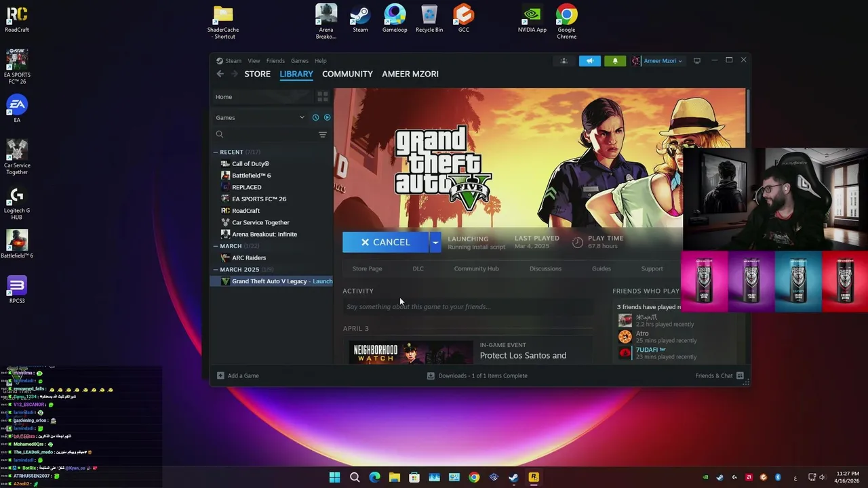Click the library search magnifier
The image size is (868, 488).
click(x=220, y=135)
